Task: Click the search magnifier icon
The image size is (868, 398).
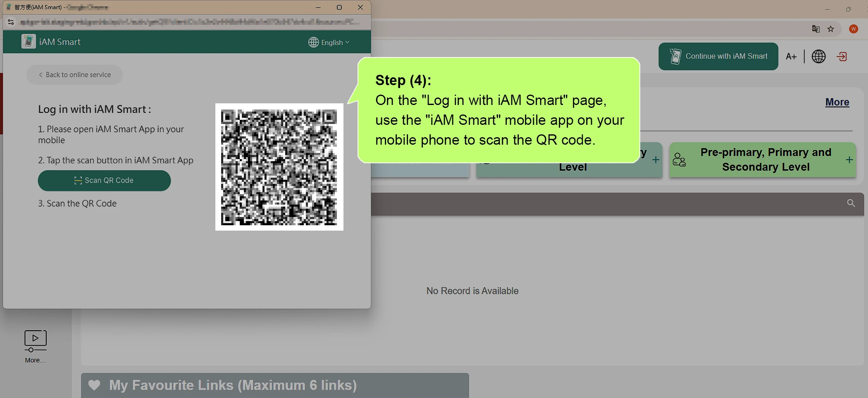Action: [x=851, y=203]
